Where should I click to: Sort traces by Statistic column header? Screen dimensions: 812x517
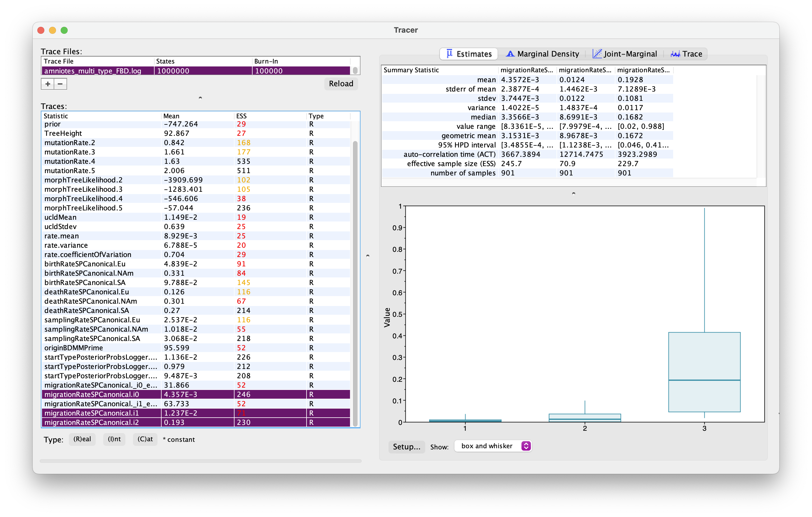pos(101,116)
